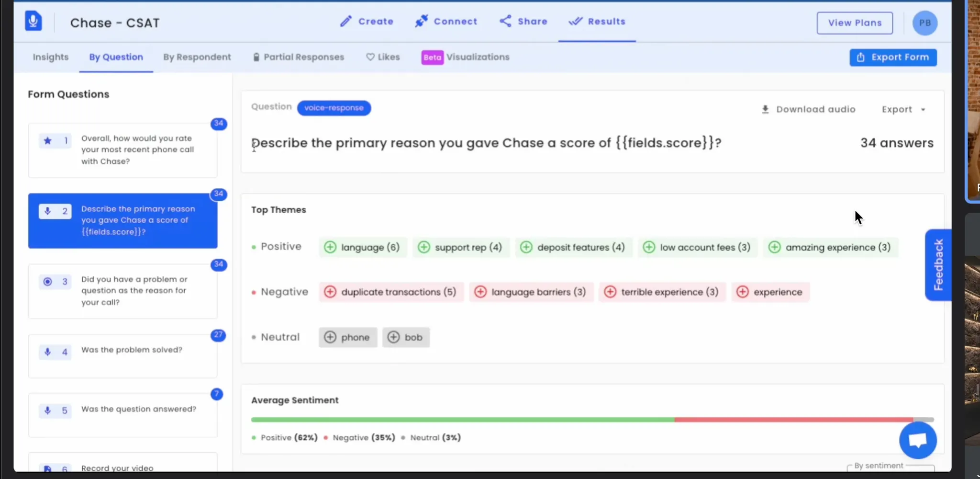Click the Download audio arrow icon
This screenshot has height=479, width=980.
[x=765, y=109]
